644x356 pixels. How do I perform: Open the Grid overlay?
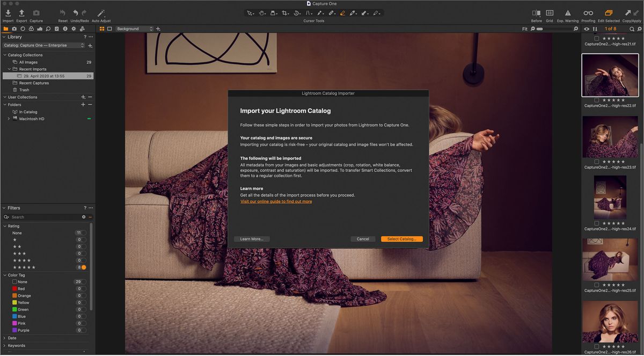click(x=549, y=13)
